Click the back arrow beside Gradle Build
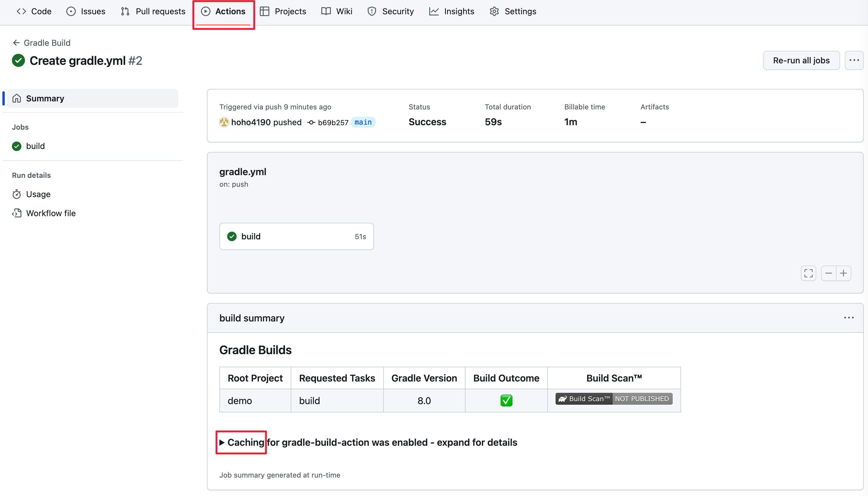 pos(16,43)
